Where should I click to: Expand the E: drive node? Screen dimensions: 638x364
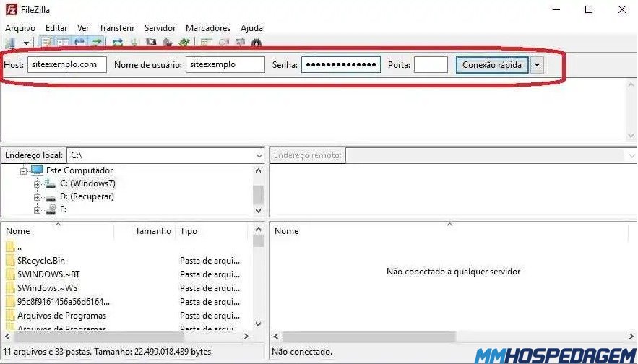37,210
